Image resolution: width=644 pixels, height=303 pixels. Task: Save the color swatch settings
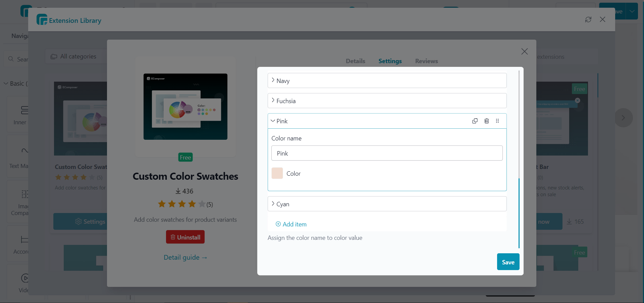(x=508, y=262)
